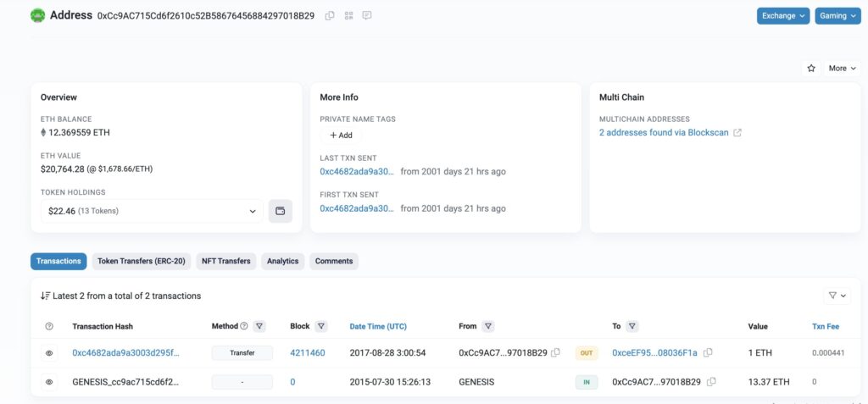
Task: Filter by Block column funnel icon
Action: 321,326
